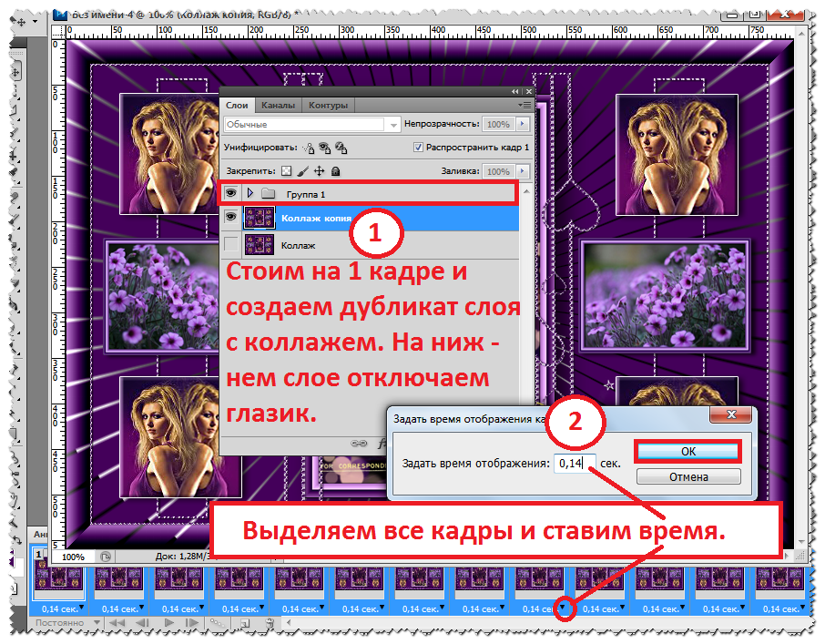Enable lock image pixels brush icon
This screenshot has width=825, height=644.
click(x=303, y=171)
